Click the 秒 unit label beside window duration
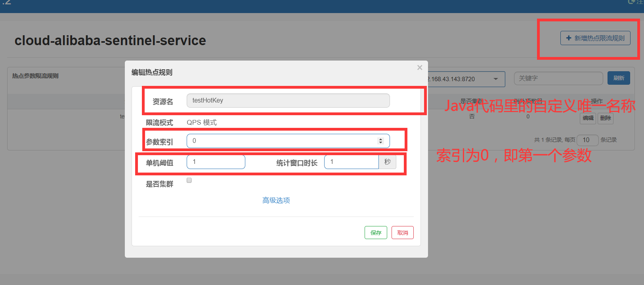The width and height of the screenshot is (644, 285). [x=388, y=162]
